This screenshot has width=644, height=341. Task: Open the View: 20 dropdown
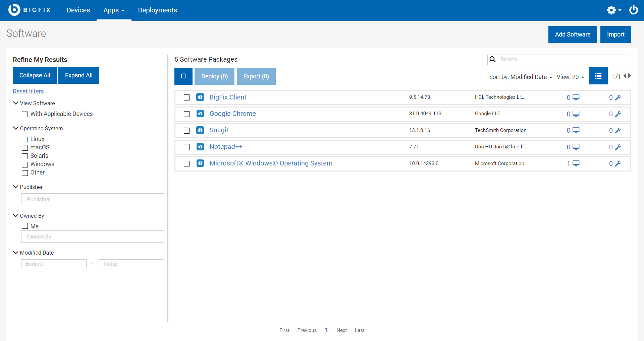(x=570, y=77)
